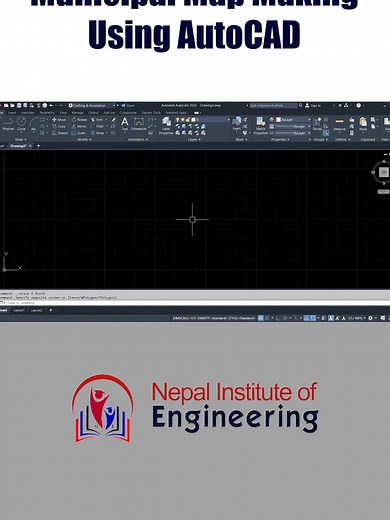Activate the Trim command
Image resolution: width=390 pixels, height=520 pixels.
[x=97, y=119]
